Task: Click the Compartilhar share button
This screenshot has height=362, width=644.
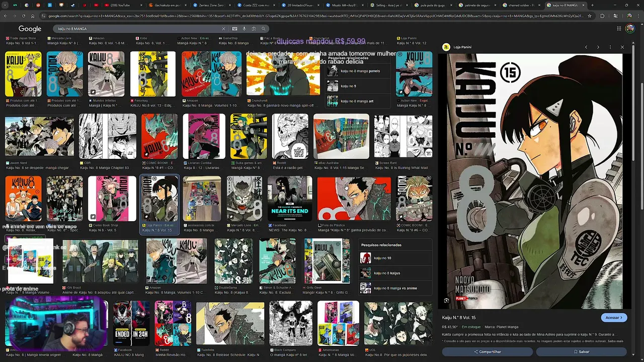Action: [487, 352]
